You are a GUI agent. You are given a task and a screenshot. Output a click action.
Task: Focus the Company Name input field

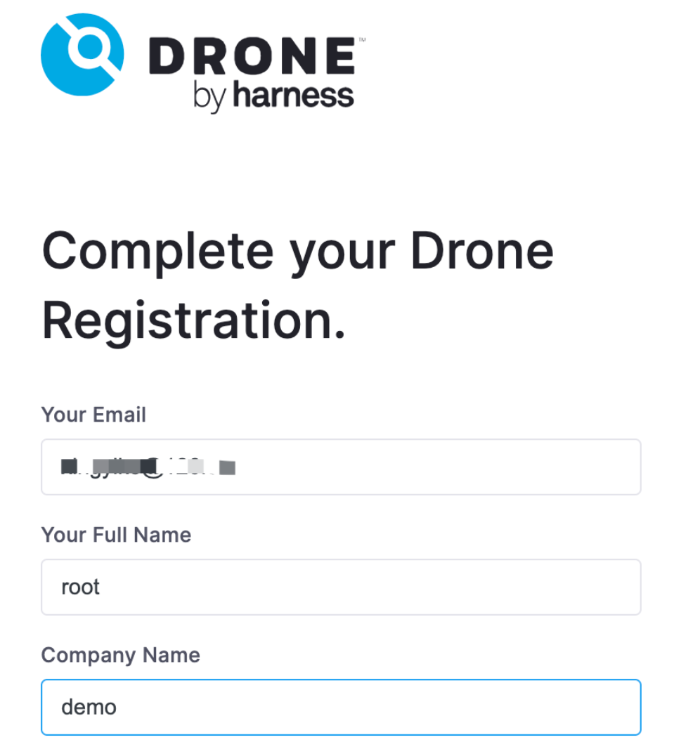(341, 707)
